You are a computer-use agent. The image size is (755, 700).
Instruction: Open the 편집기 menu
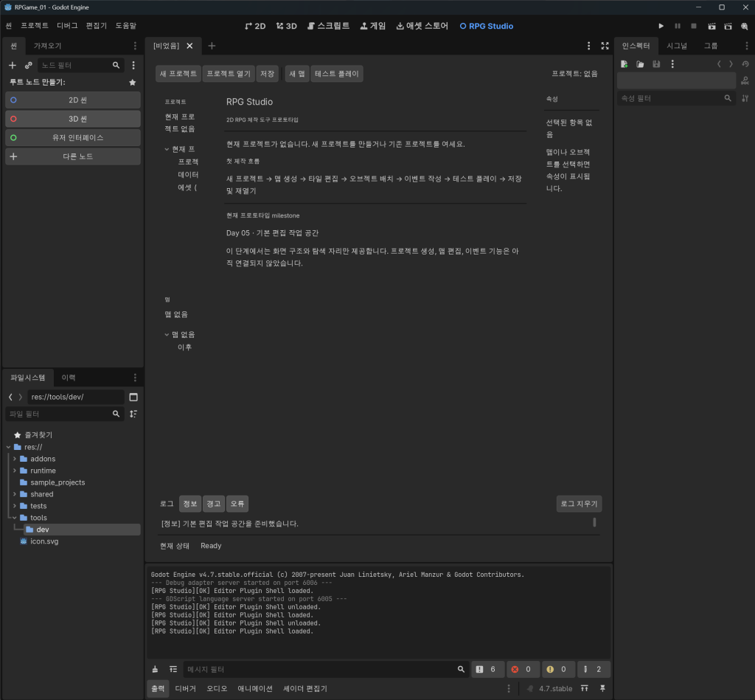[97, 26]
